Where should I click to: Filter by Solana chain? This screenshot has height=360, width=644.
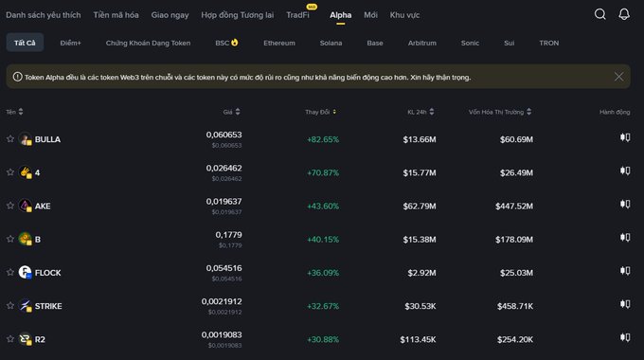pos(331,43)
